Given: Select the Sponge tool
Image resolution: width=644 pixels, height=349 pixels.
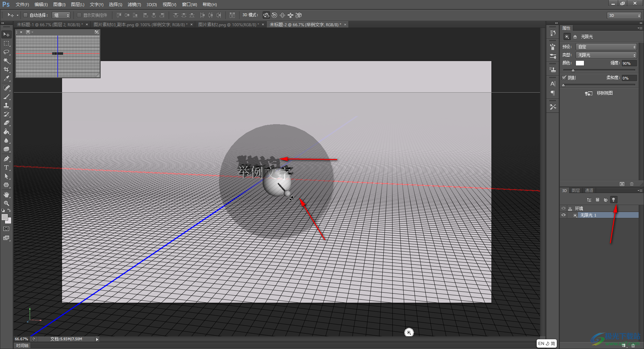Looking at the screenshot, I should coord(6,149).
